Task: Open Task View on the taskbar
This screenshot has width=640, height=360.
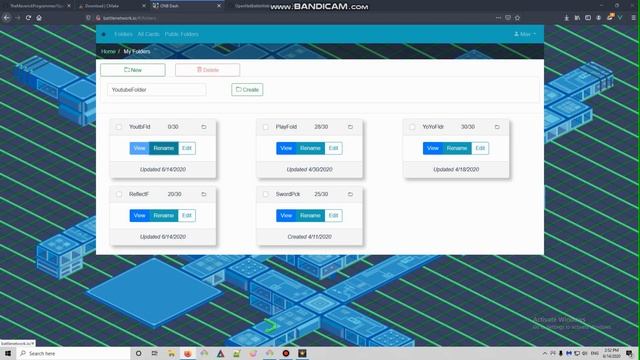Action: 154,353
